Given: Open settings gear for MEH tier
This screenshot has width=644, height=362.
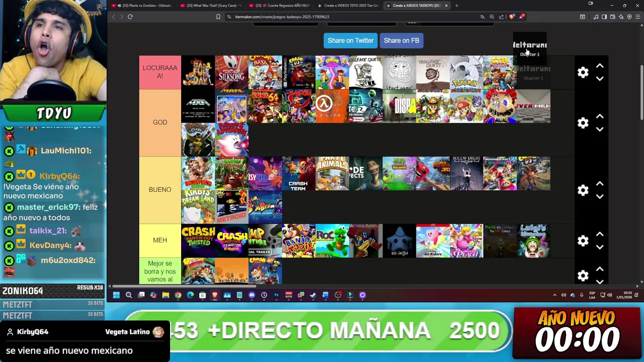Looking at the screenshot, I should 583,240.
